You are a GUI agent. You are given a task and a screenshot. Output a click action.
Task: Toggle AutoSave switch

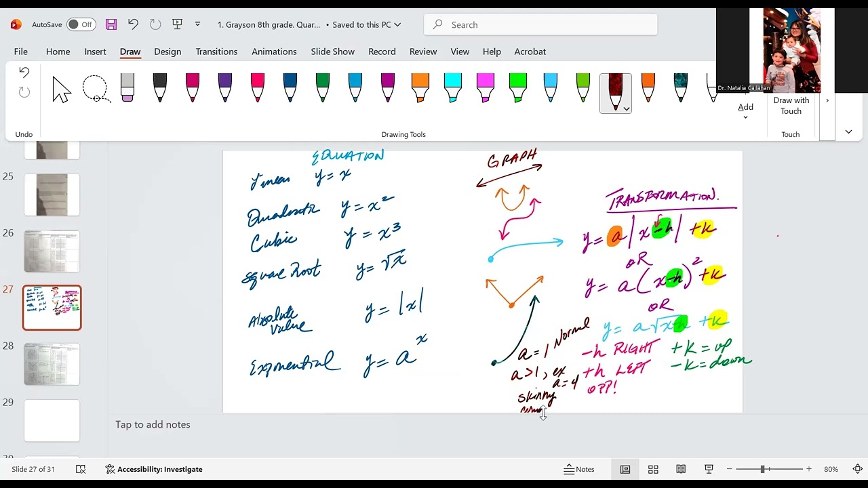pos(81,24)
